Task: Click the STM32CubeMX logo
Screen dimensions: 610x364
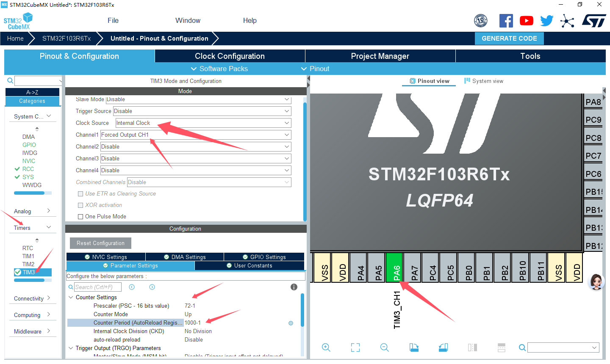Action: (18, 21)
